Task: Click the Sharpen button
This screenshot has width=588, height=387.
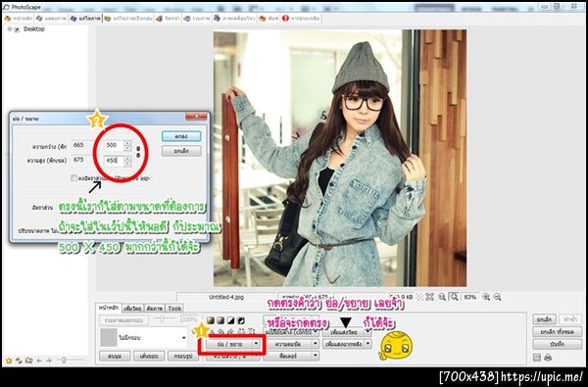Action: [x=288, y=344]
